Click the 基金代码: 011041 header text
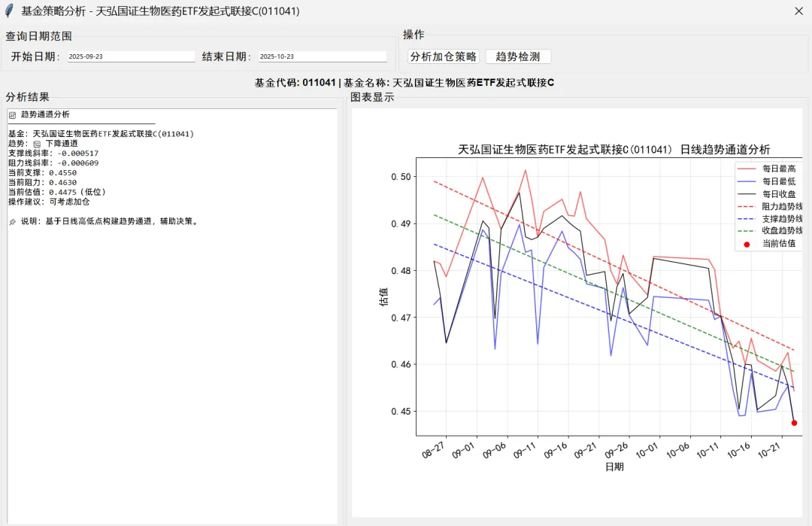812x526 pixels. (x=295, y=82)
